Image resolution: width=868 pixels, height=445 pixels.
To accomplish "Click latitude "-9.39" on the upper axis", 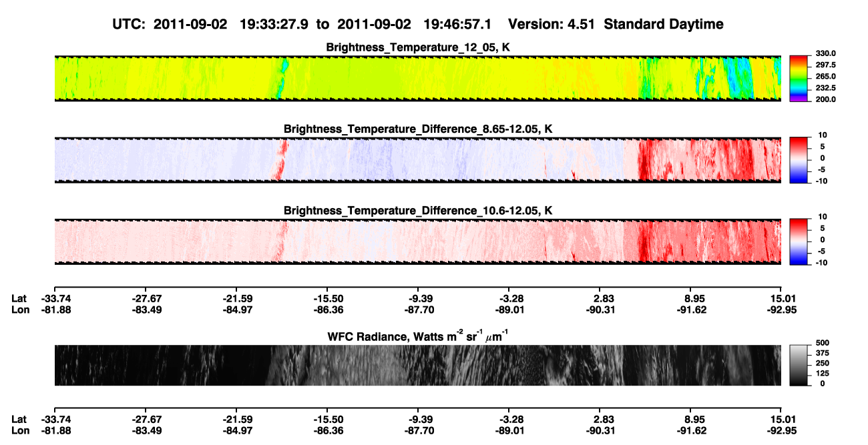I will [x=418, y=299].
